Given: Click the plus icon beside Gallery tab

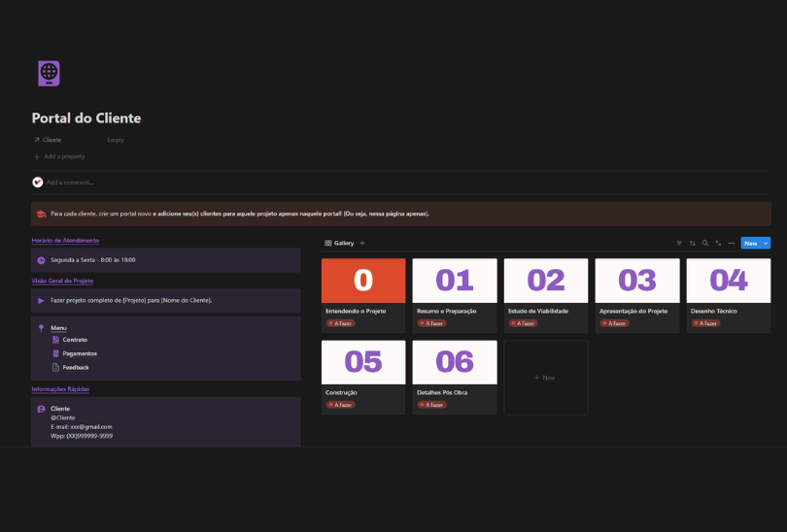Looking at the screenshot, I should tap(362, 243).
